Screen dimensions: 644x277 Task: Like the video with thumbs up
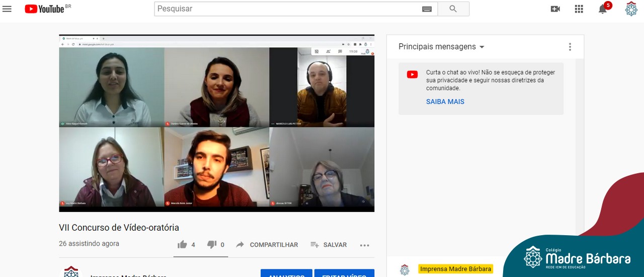click(182, 245)
